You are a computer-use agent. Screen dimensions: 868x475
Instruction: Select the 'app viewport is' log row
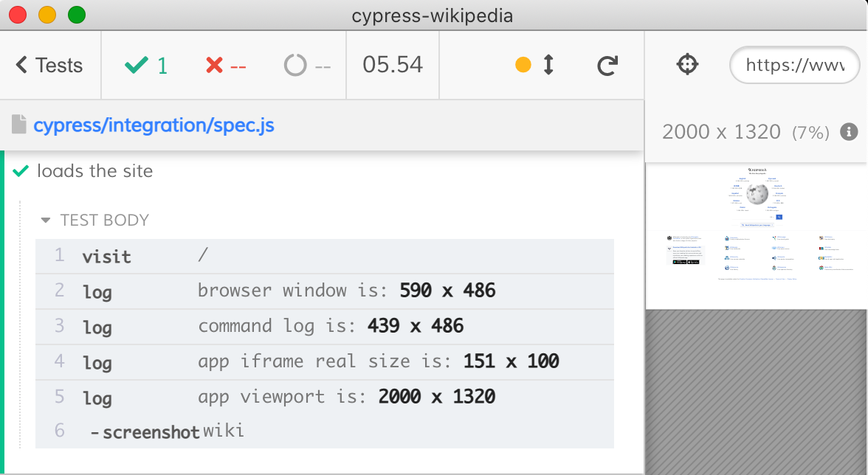(325, 397)
